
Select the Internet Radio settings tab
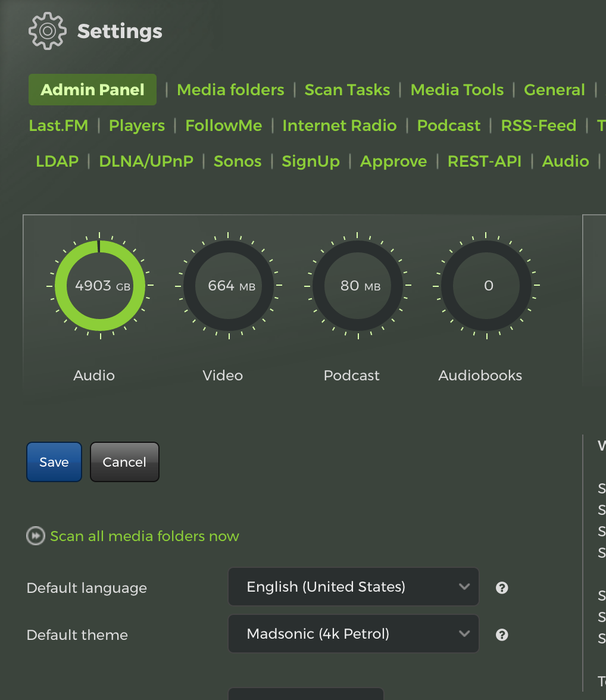tap(339, 126)
